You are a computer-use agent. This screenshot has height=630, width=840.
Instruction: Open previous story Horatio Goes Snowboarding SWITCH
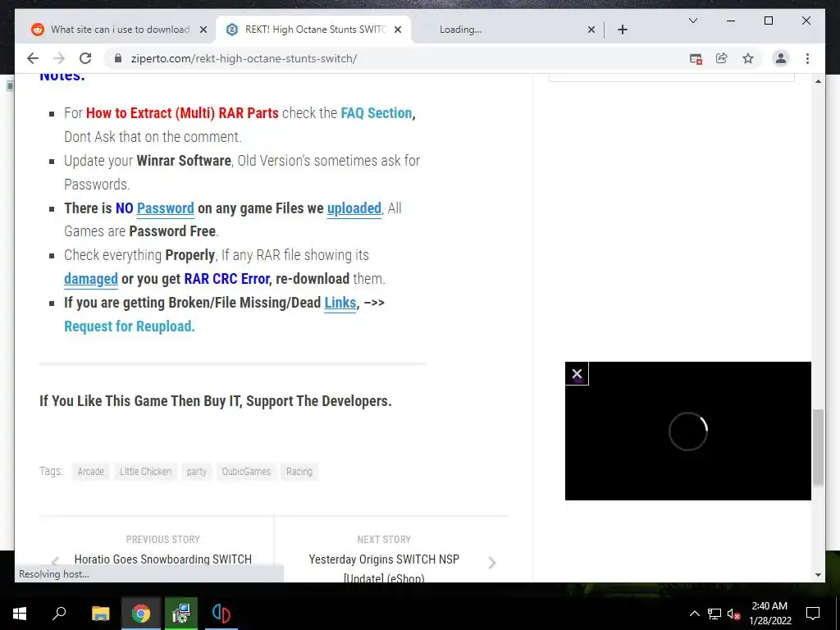[x=163, y=559]
